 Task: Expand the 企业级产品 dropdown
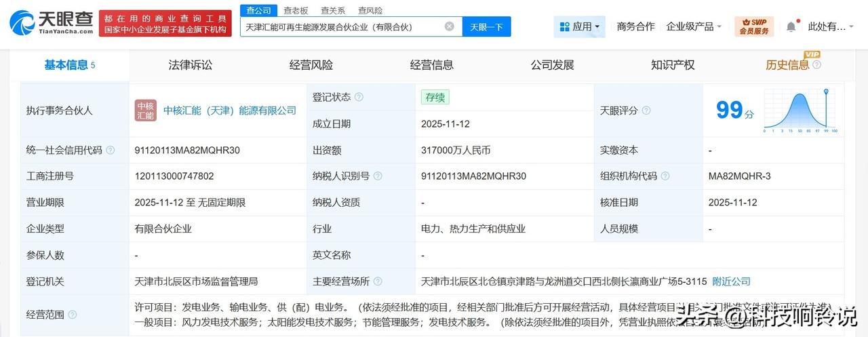coord(694,26)
